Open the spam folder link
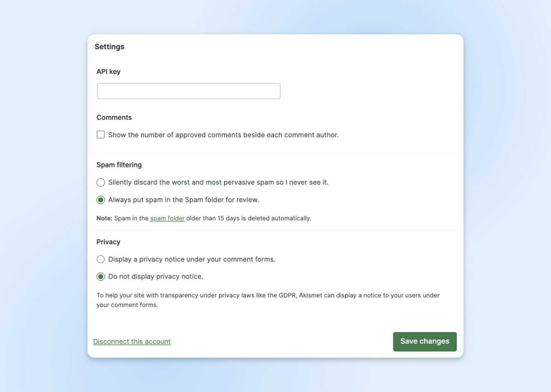 pyautogui.click(x=167, y=218)
